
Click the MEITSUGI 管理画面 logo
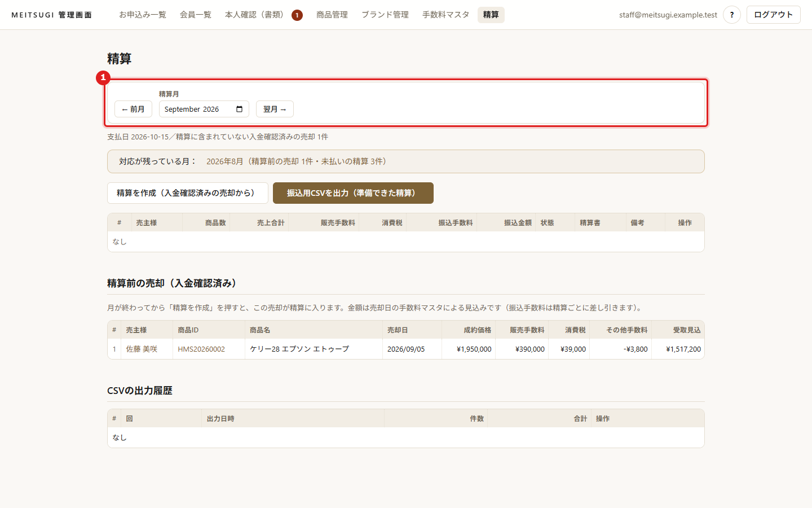pos(51,15)
